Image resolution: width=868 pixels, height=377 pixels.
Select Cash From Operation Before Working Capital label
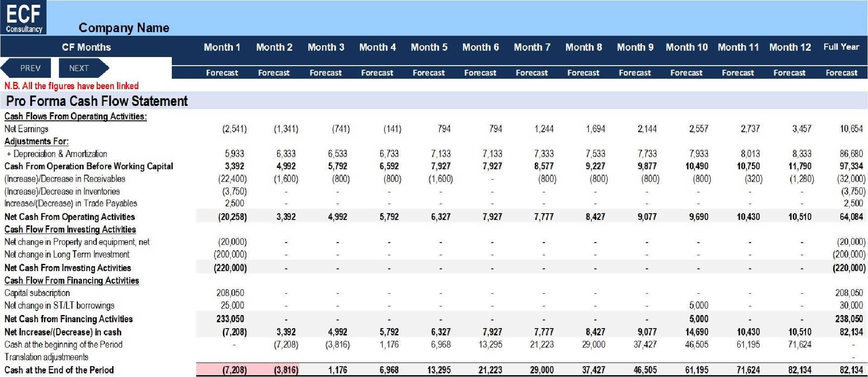(x=89, y=166)
